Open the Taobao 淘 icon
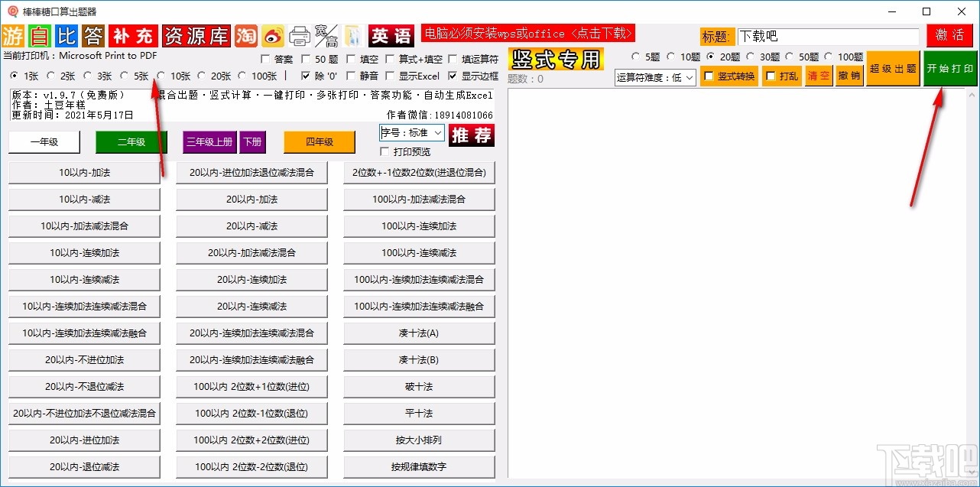Screen dimensions: 980x487 (246, 35)
